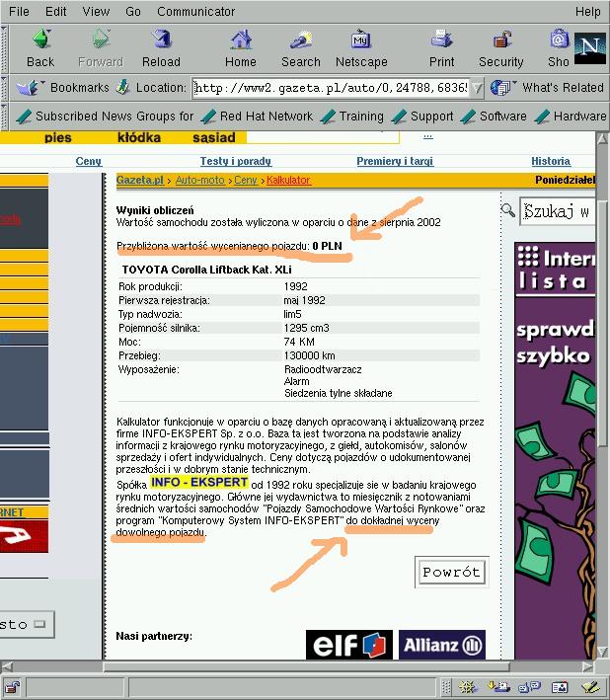Open Composer icon in component bar
This screenshot has height=700, width=610.
point(590,686)
